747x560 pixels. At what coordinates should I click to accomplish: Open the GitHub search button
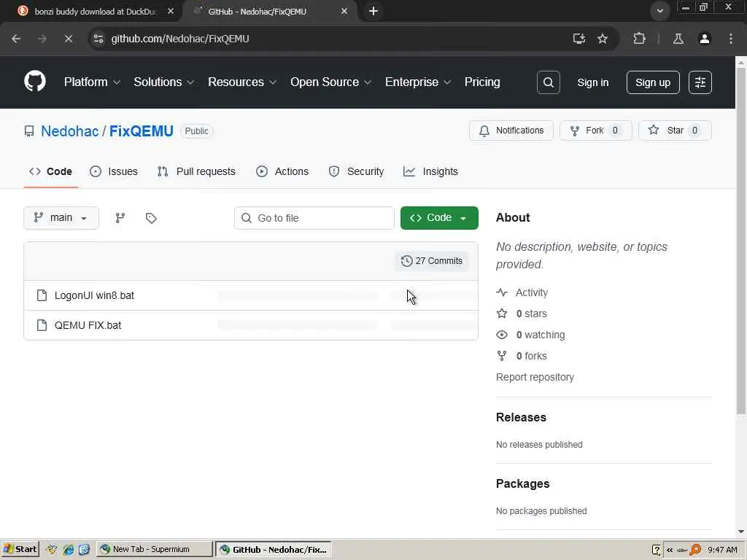pyautogui.click(x=549, y=82)
